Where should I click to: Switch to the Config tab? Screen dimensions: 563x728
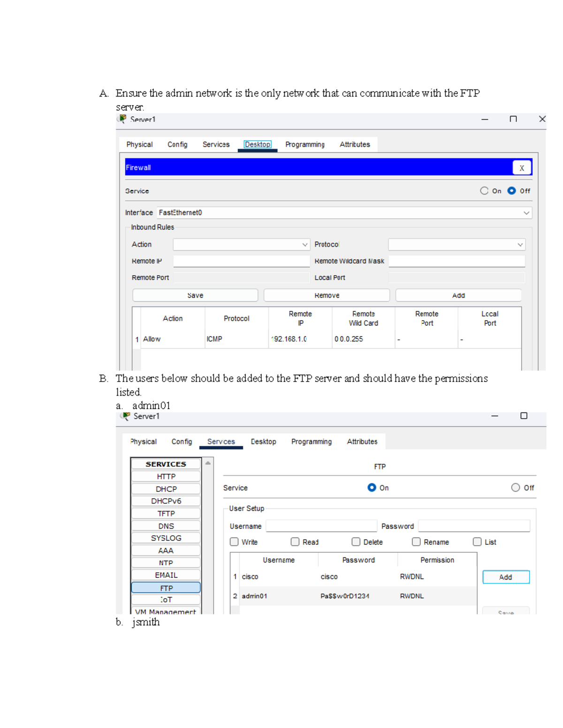point(177,144)
